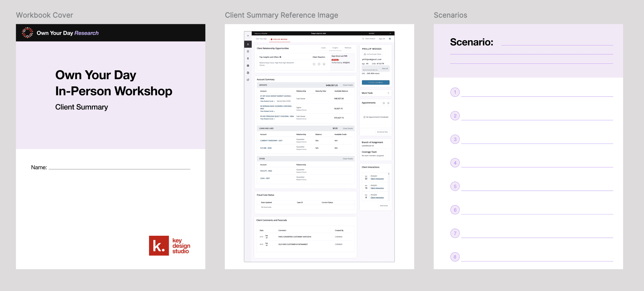
Task: Click View all in the client panel
Action: tap(385, 69)
